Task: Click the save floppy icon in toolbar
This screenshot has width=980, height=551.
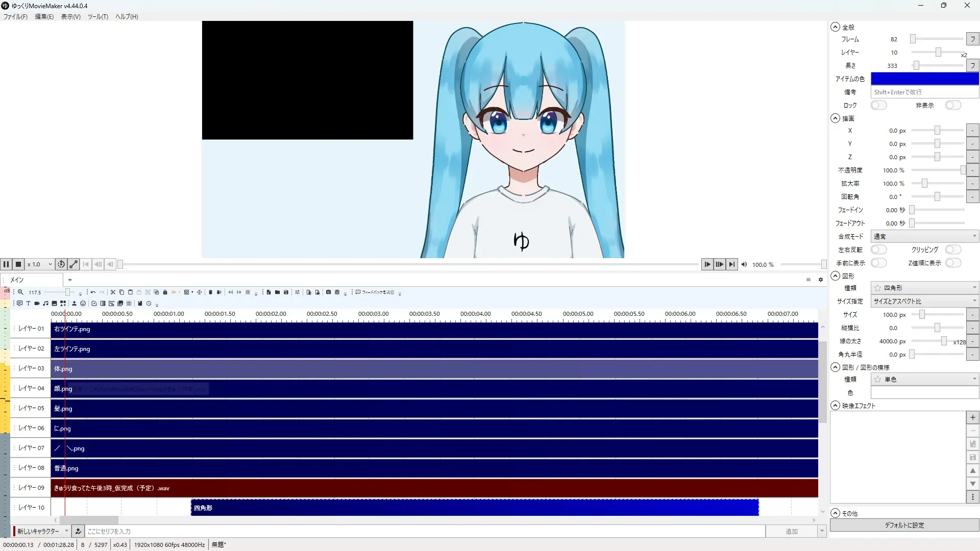Action: pos(286,292)
